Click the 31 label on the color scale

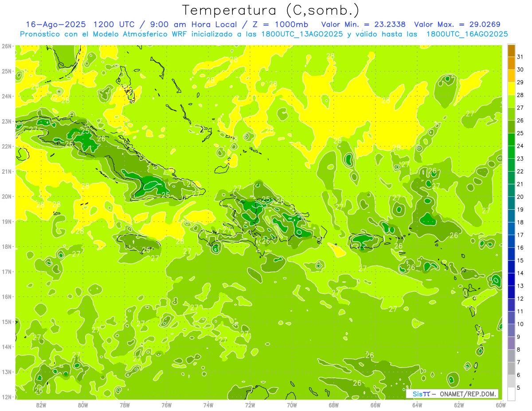pos(520,57)
